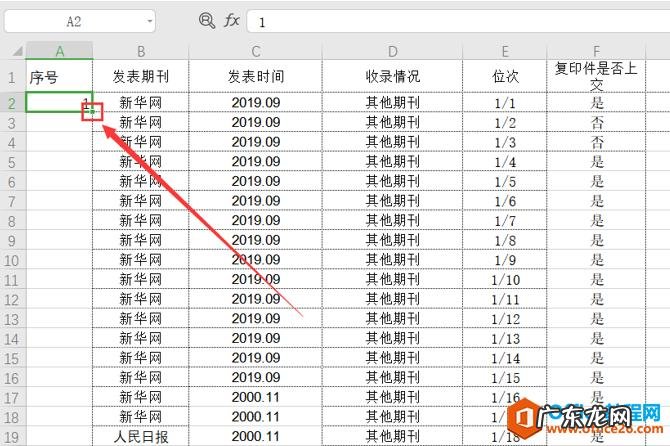Click the 否 cell in row 3
Viewport: 670px width, 446px height.
pos(596,123)
